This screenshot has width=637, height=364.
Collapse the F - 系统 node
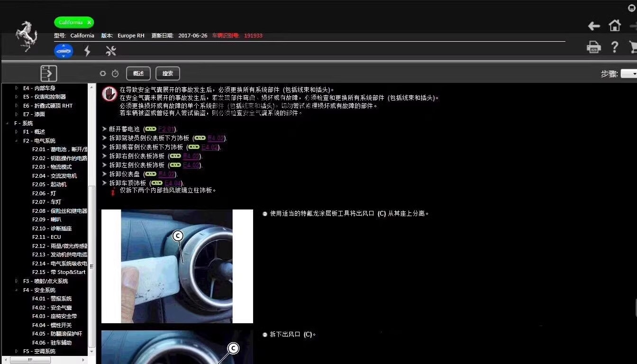(x=8, y=123)
